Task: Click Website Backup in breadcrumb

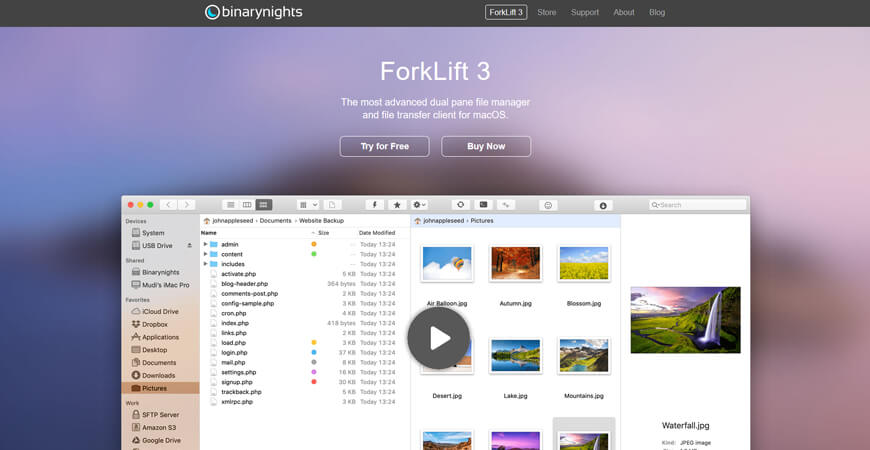Action: pyautogui.click(x=321, y=221)
